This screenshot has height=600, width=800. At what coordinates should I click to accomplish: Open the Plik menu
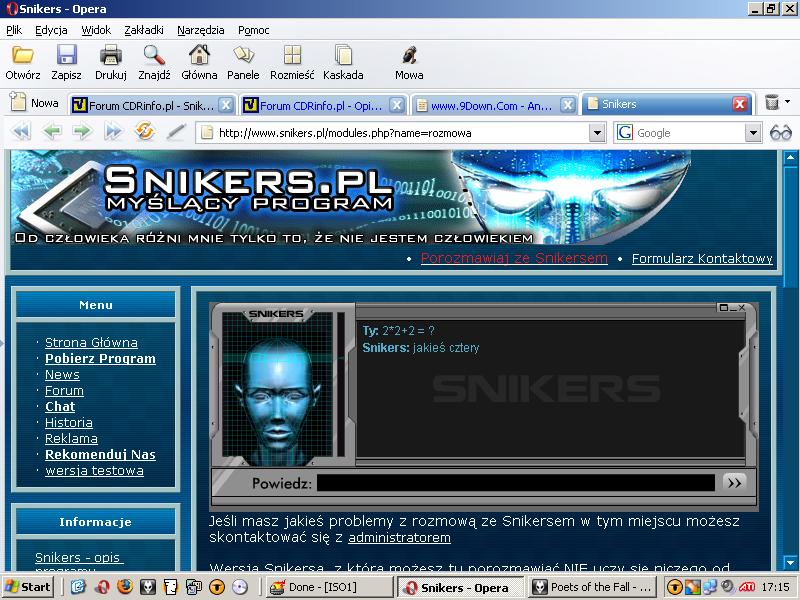[x=14, y=30]
